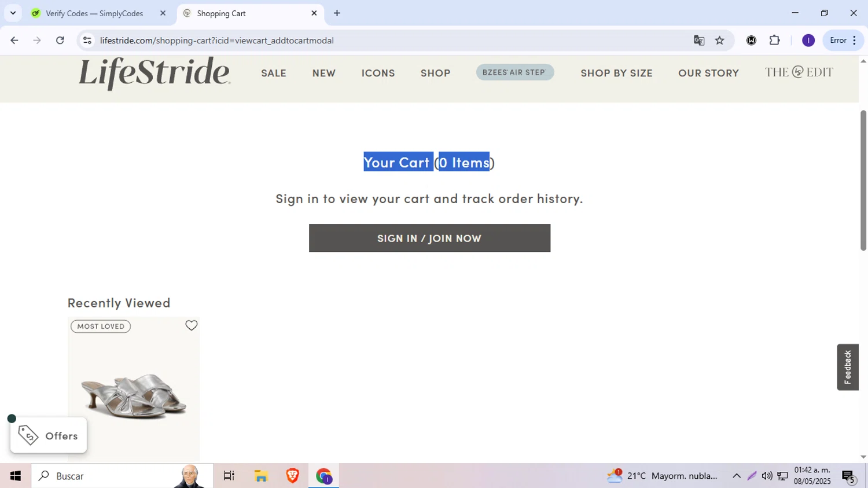Open network status tray icon
This screenshot has height=488, width=868.
782,476
